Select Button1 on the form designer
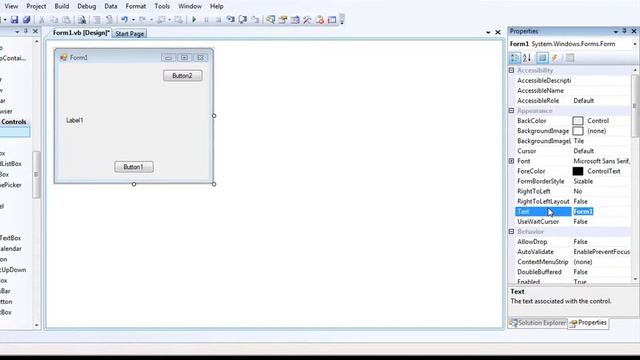This screenshot has height=360, width=640. [x=134, y=167]
